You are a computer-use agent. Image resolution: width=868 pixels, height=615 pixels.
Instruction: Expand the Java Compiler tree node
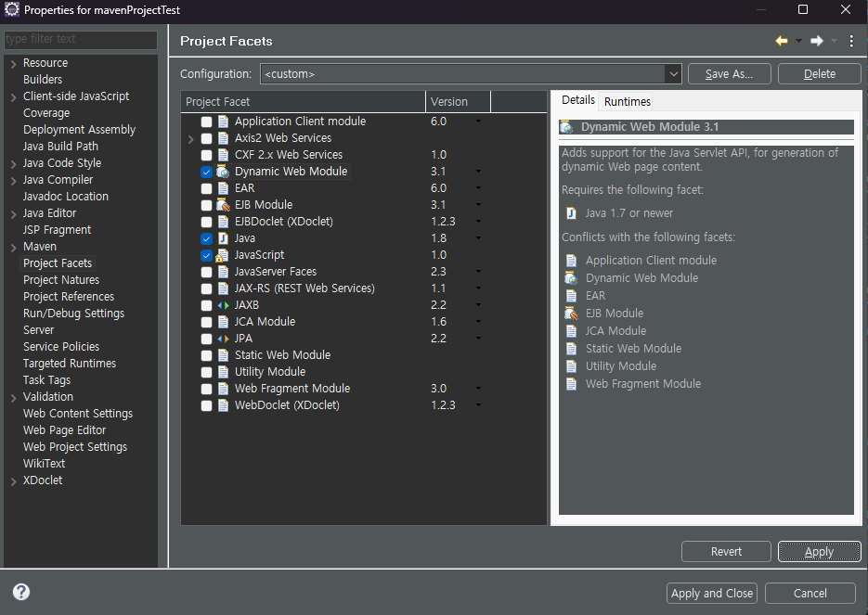(13, 181)
